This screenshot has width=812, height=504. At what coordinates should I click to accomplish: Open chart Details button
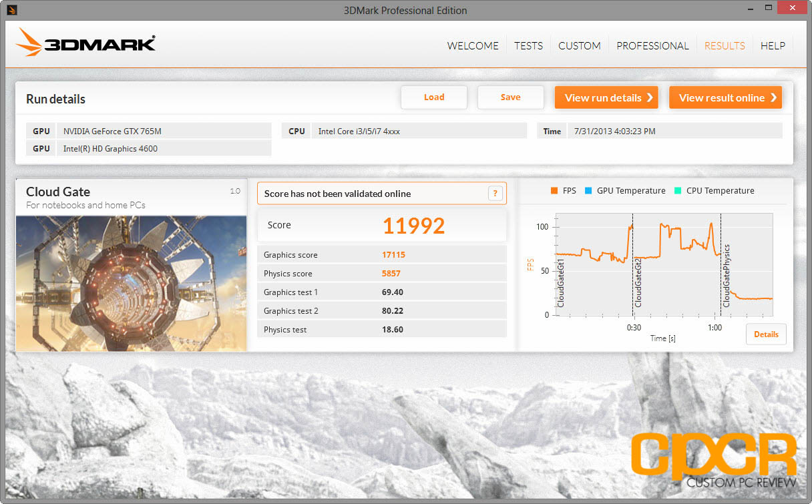(766, 334)
